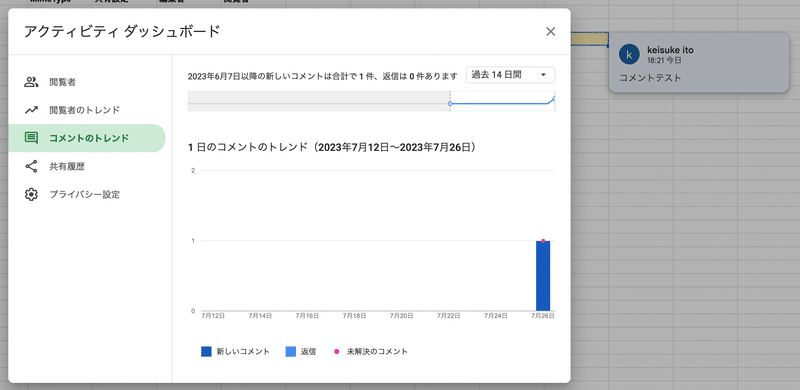Click the pink unresolved dot atop the bar
This screenshot has height=390, width=800.
[x=543, y=240]
